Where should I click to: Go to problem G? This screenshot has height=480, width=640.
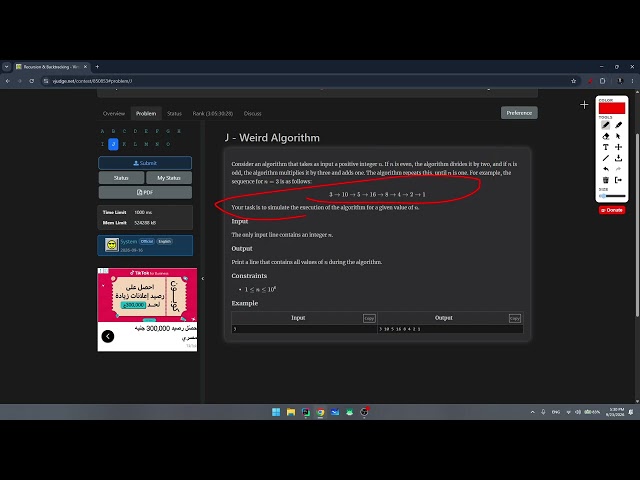(168, 131)
